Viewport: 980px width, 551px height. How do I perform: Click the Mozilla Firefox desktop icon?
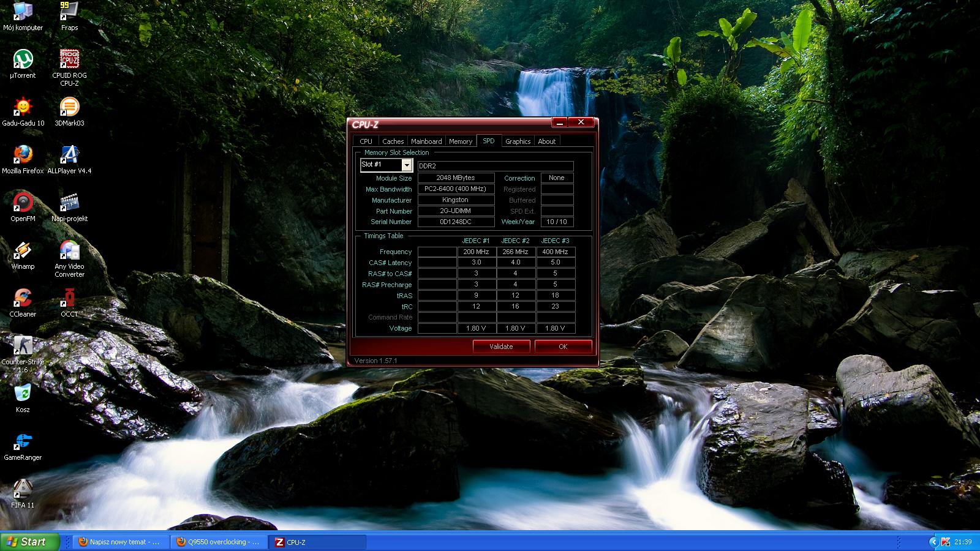click(x=23, y=160)
